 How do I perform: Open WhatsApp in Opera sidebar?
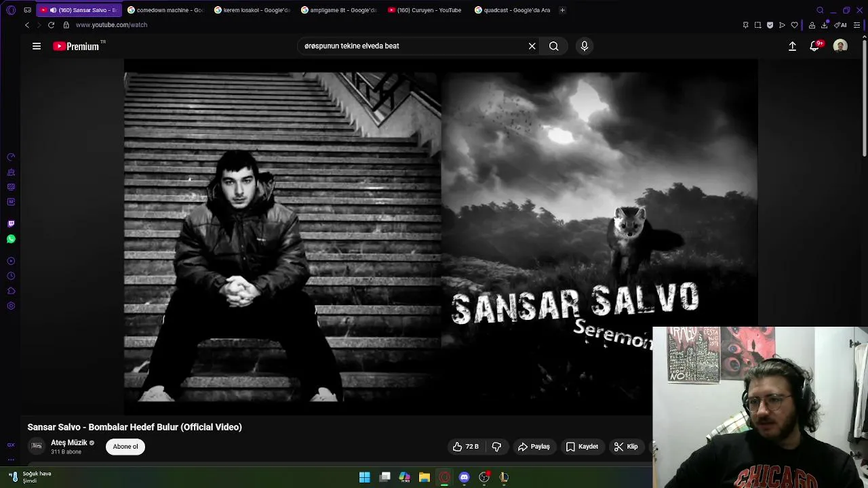[11, 239]
